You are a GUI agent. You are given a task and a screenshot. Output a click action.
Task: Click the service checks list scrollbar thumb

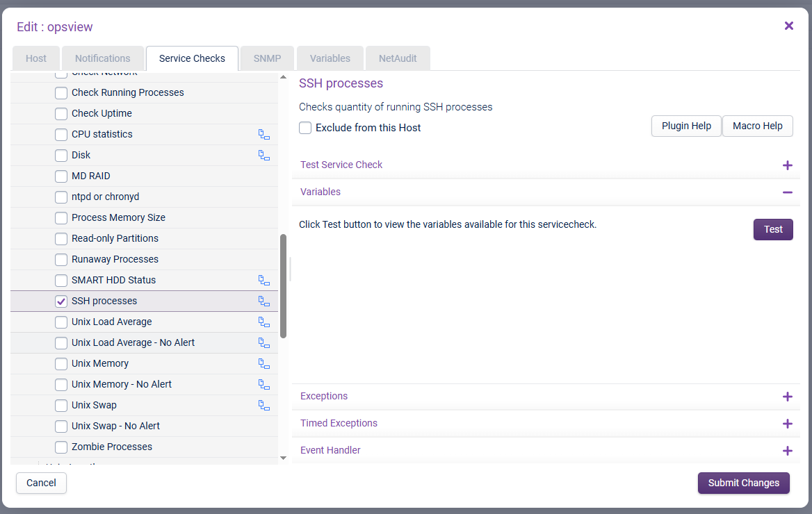(x=284, y=286)
